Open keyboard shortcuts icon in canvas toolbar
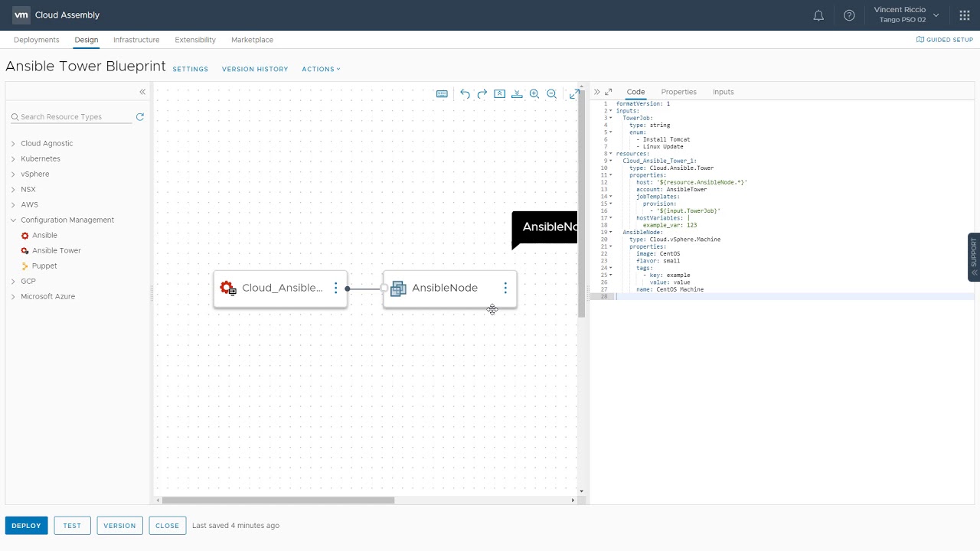 tap(442, 94)
